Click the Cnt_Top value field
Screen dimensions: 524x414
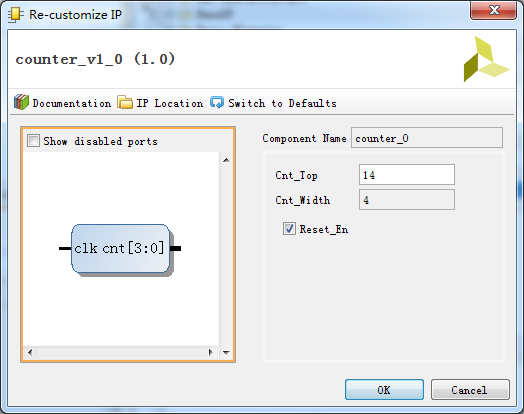tap(407, 174)
